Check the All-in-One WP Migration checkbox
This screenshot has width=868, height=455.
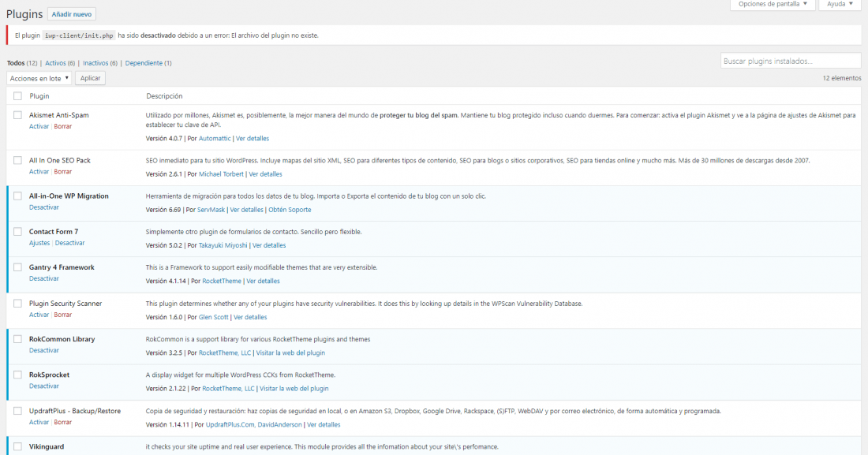(17, 196)
